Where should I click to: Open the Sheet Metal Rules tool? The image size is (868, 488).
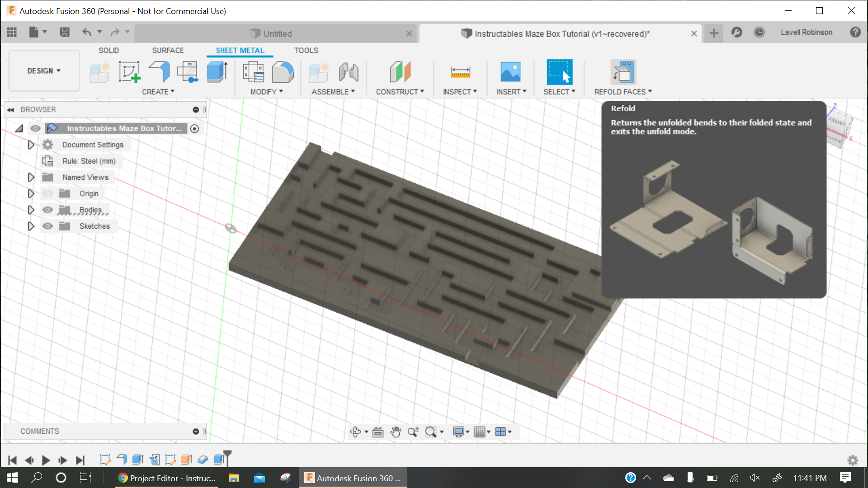[x=253, y=72]
